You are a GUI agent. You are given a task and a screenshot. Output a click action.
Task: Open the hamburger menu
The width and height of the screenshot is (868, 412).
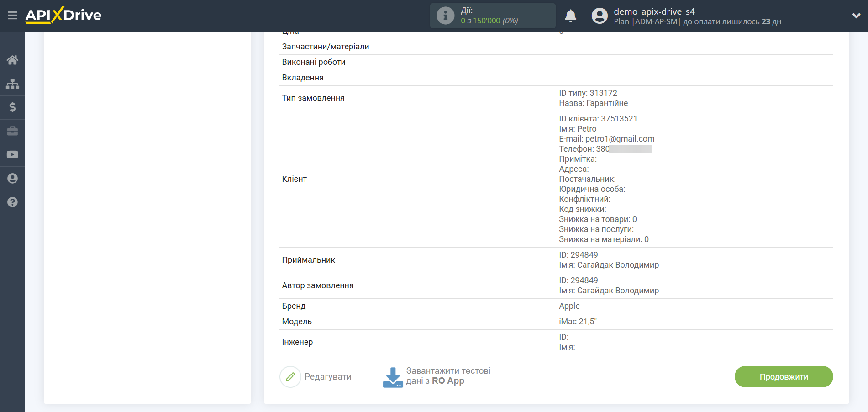coord(12,16)
